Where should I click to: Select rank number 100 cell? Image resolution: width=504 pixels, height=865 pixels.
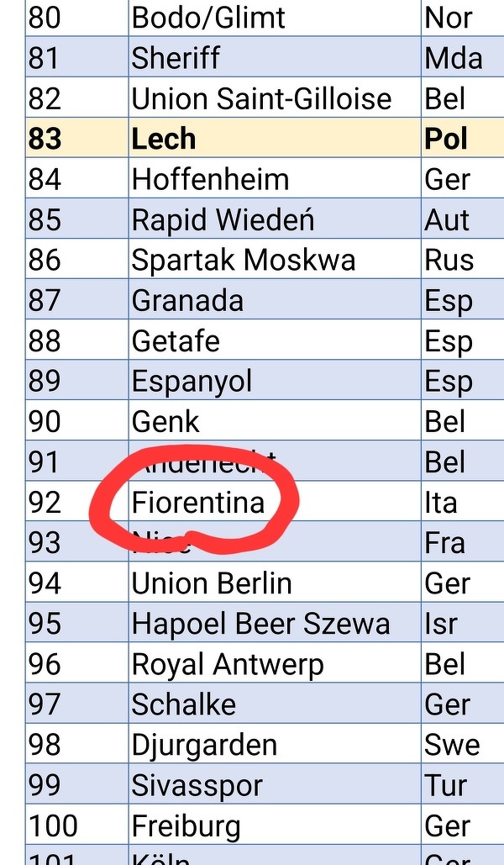pyautogui.click(x=52, y=826)
